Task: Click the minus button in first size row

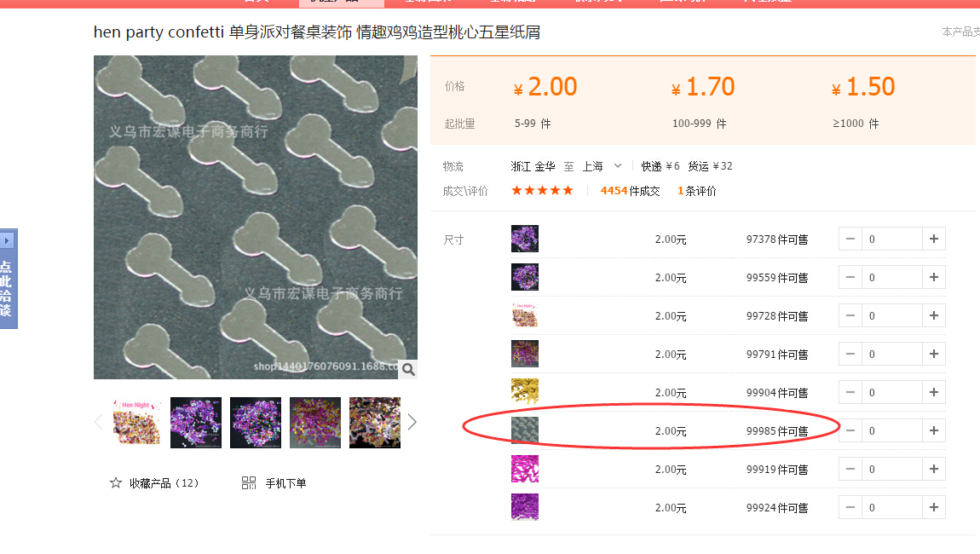Action: point(850,239)
